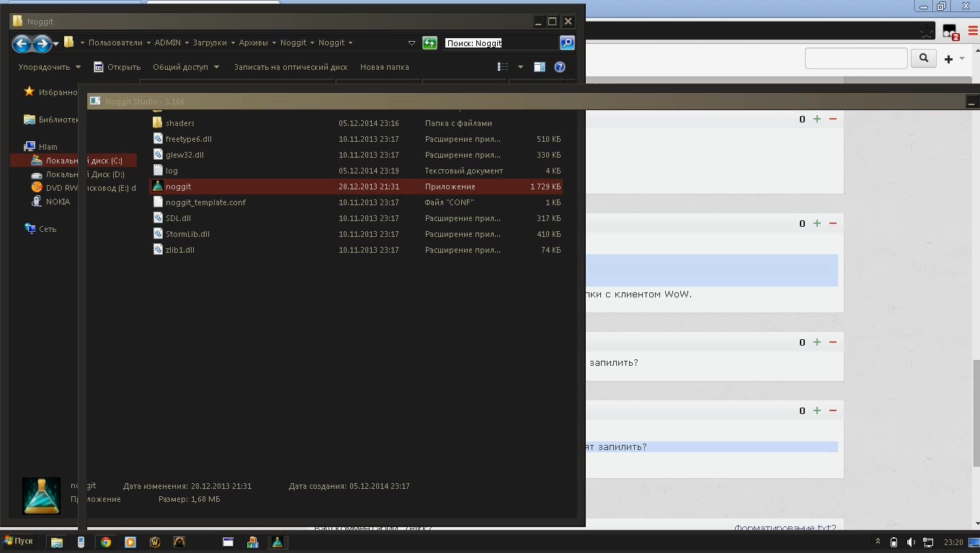Viewport: 980px width, 553px height.
Task: Downvote the first comment with the red minus
Action: [x=833, y=119]
